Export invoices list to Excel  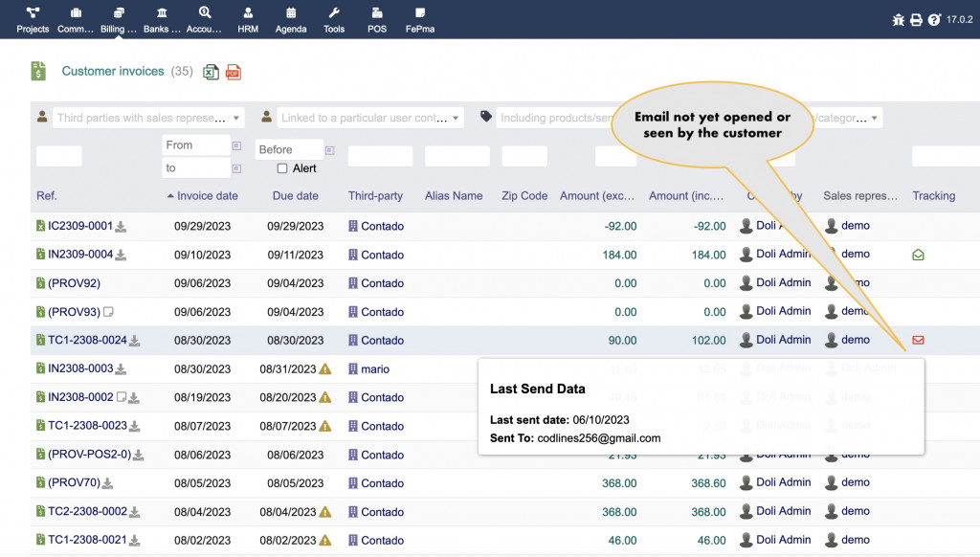coord(211,72)
